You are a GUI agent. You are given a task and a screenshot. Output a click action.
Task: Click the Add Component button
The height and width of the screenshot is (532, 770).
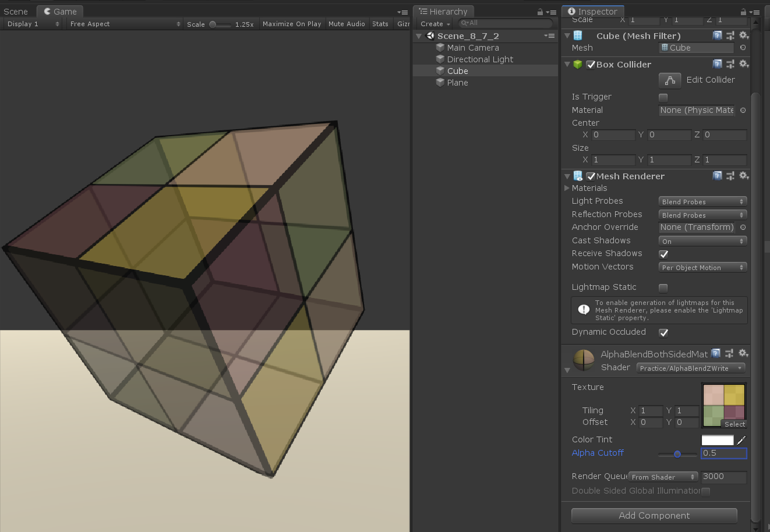(654, 515)
